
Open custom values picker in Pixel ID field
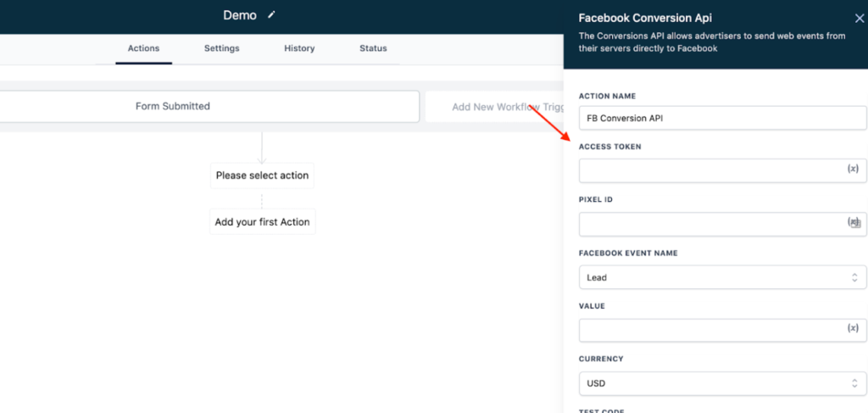[x=854, y=222]
